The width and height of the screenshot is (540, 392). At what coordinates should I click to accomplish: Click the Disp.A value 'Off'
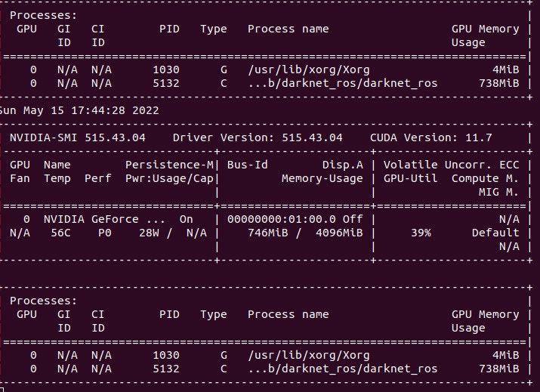tap(353, 219)
